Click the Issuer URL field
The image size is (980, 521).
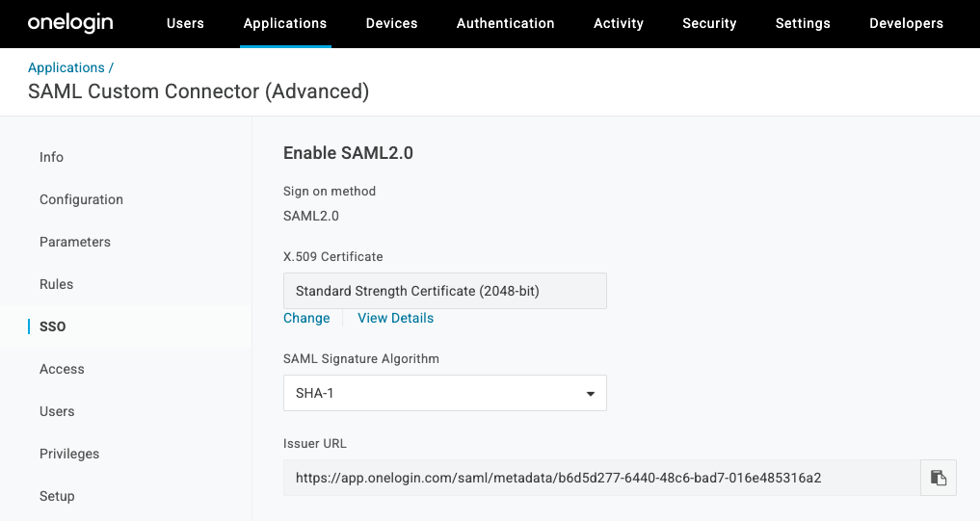[602, 478]
